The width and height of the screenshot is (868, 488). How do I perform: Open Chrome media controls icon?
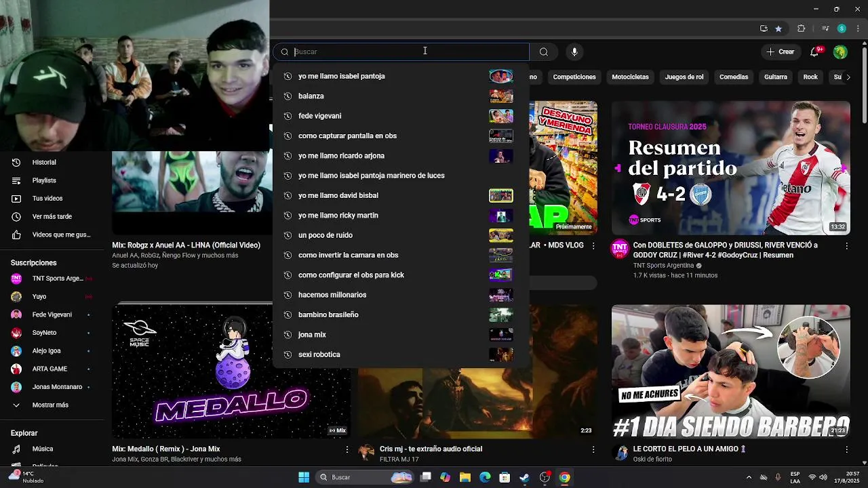825,28
